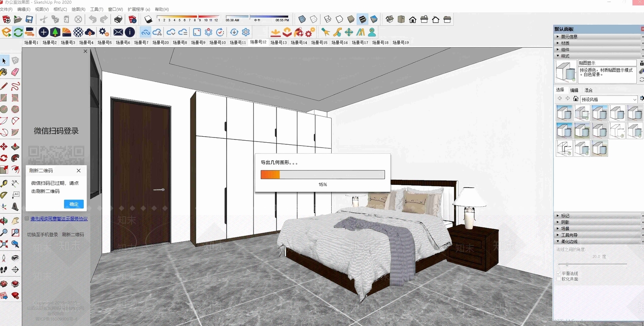Expand the 组件 panel

(598, 49)
